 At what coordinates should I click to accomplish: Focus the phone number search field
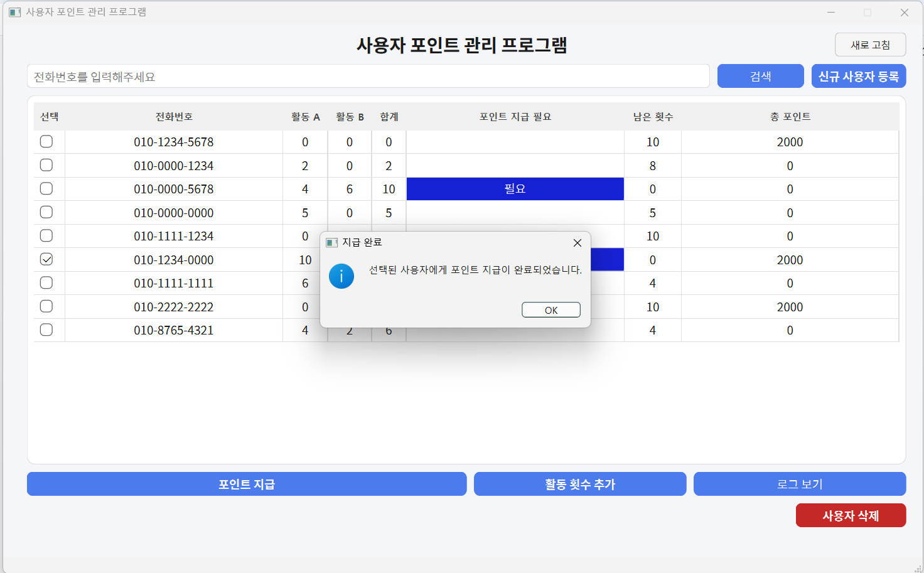368,77
